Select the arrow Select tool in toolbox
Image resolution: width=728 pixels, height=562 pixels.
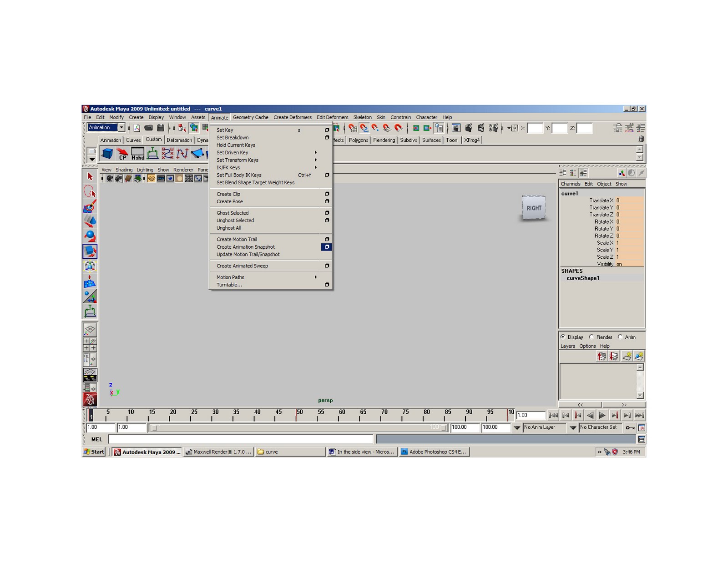click(90, 176)
